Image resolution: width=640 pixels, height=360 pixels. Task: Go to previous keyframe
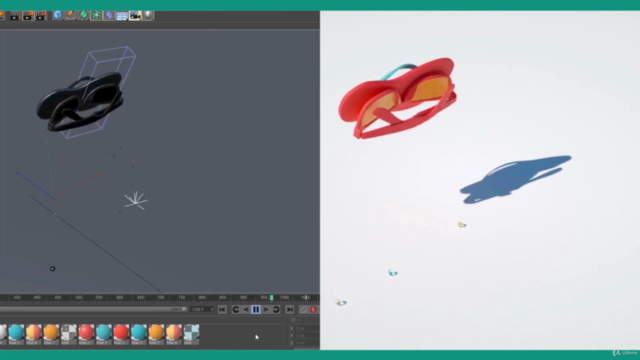click(236, 310)
